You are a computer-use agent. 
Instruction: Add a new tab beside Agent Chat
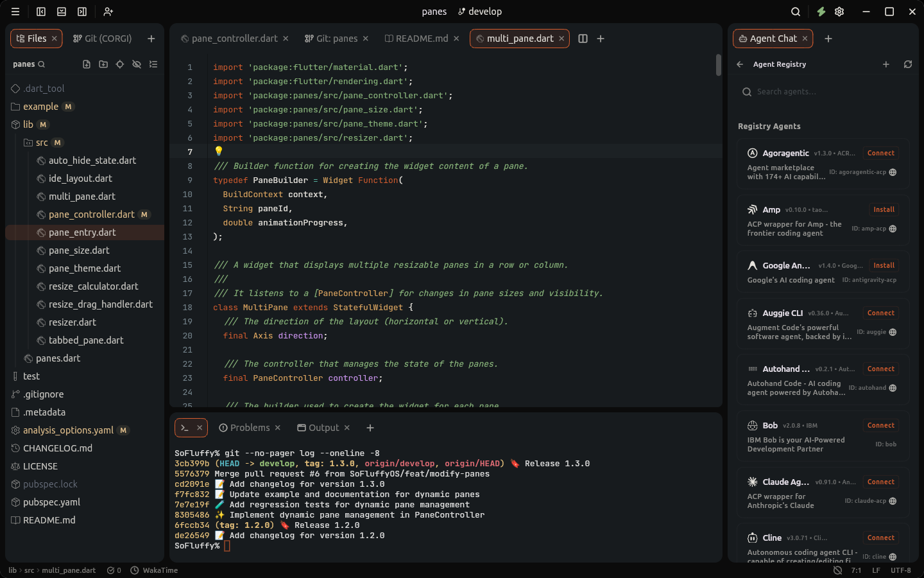tap(828, 39)
